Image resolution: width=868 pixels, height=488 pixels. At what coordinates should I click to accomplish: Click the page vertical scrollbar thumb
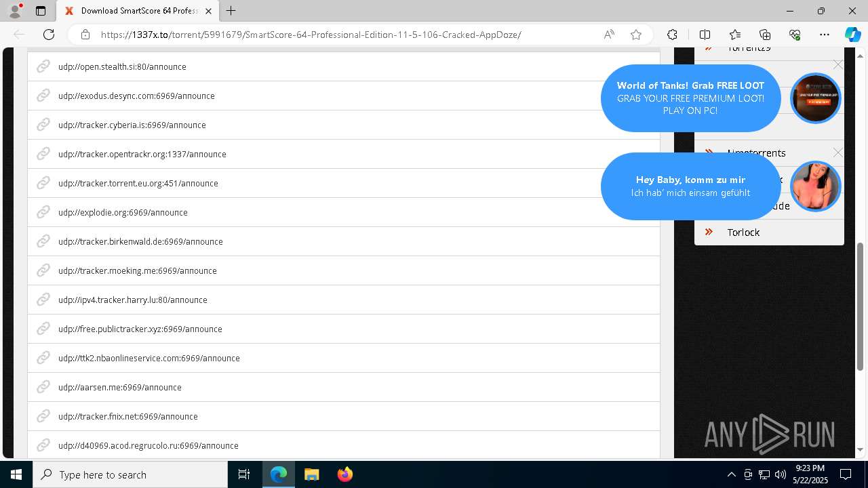861,306
